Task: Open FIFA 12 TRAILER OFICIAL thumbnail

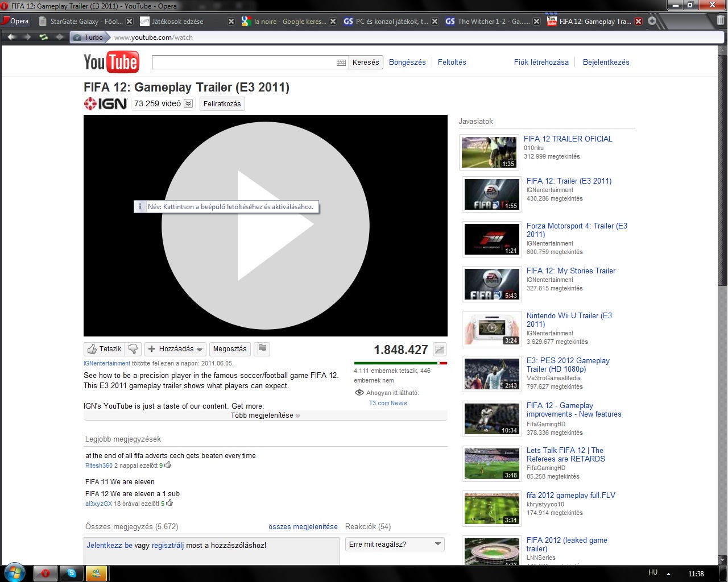Action: pyautogui.click(x=489, y=152)
